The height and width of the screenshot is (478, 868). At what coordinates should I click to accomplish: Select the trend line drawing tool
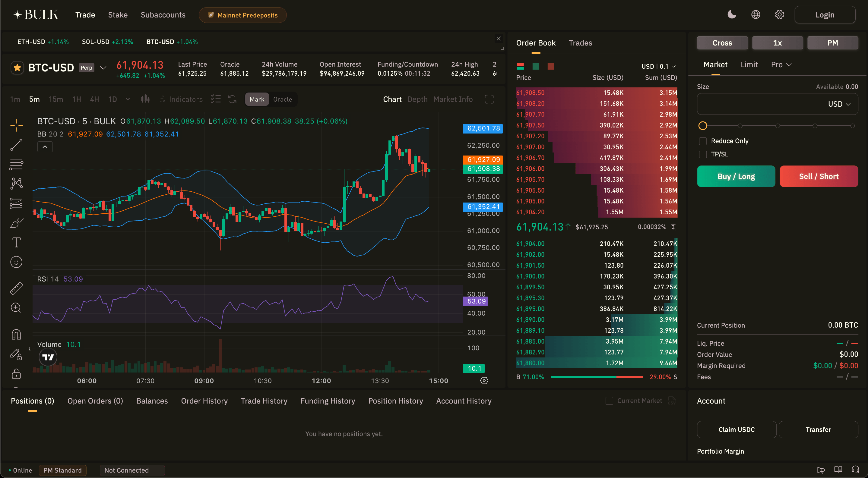coord(16,145)
